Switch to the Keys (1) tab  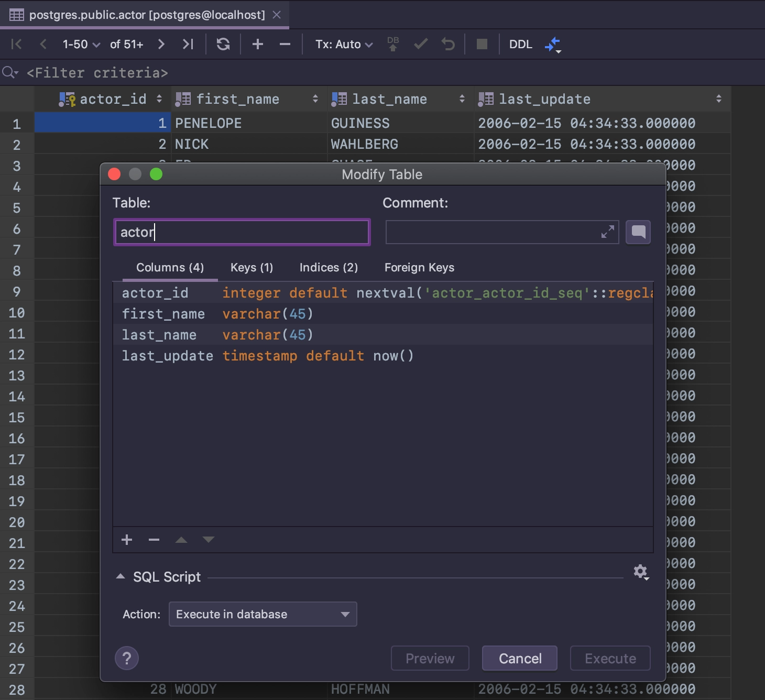coord(252,268)
